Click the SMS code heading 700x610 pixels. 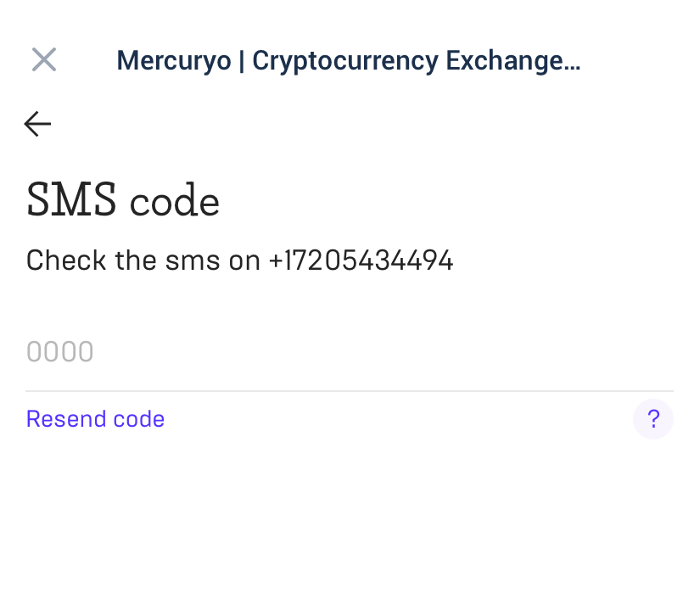[x=123, y=201]
